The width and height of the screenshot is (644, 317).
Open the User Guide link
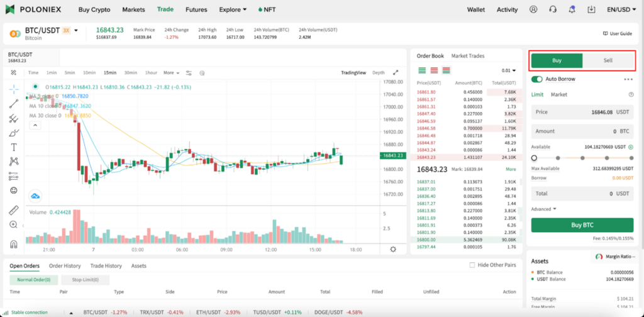click(618, 34)
